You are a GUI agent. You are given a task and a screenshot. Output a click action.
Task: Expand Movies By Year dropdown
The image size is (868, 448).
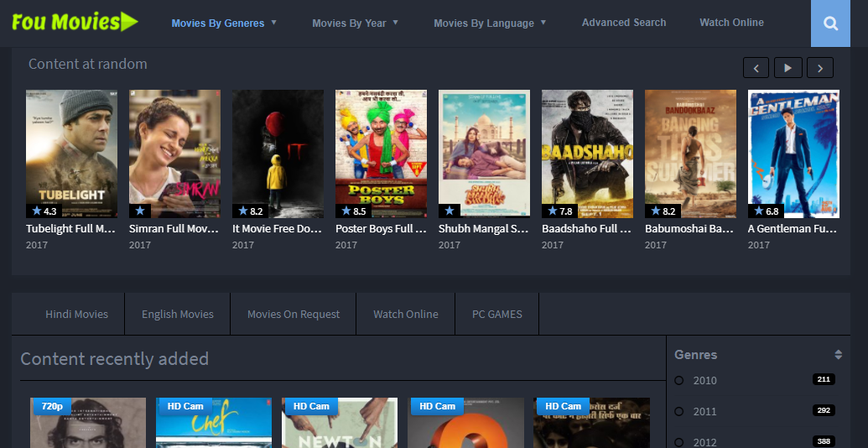(355, 23)
